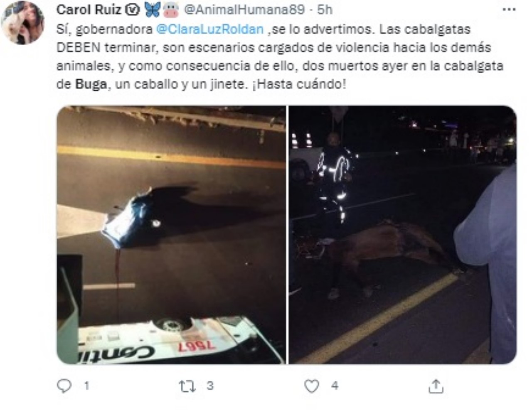Open the three-dot more options menu
532x415 pixels.
click(509, 9)
